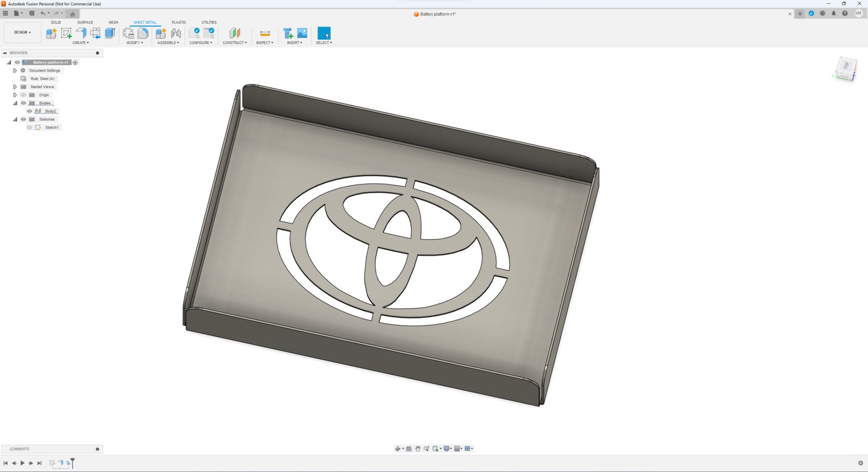Switch to the SURFACE tab
Screen dimensions: 868x472
click(x=85, y=23)
